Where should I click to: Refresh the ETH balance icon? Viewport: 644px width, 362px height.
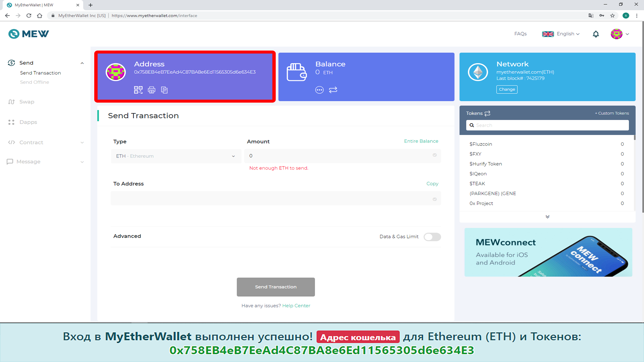tap(333, 90)
